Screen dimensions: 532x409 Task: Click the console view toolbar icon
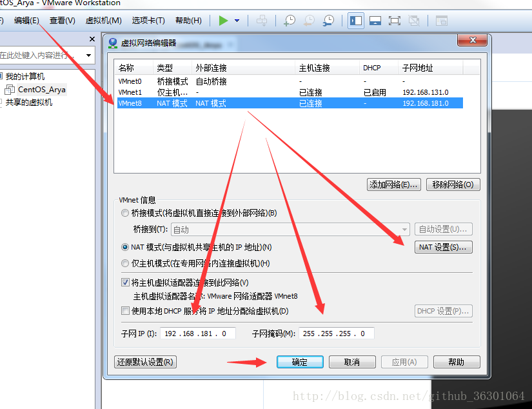[x=442, y=21]
